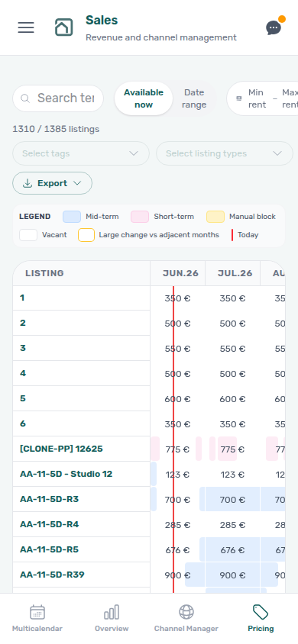Viewport: 298px width, 644px height.
Task: Select the Available now option
Action: tap(144, 98)
